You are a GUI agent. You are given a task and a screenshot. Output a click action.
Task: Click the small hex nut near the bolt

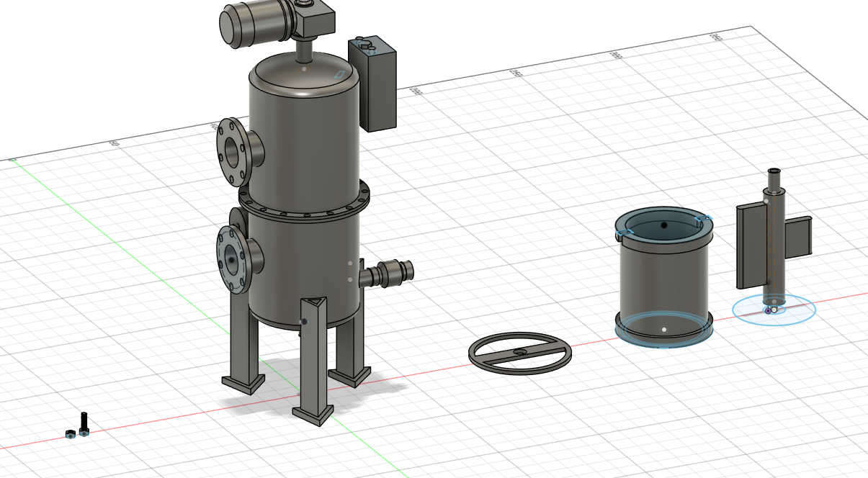(70, 434)
